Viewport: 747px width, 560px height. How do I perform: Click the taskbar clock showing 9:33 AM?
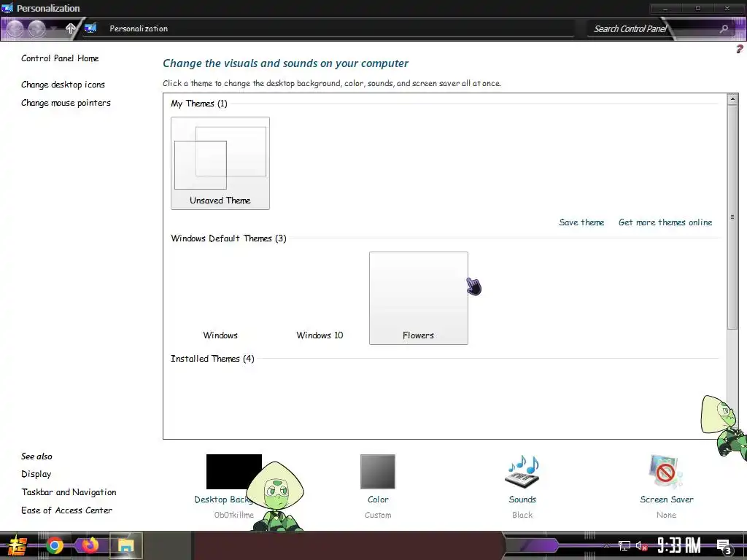(679, 545)
